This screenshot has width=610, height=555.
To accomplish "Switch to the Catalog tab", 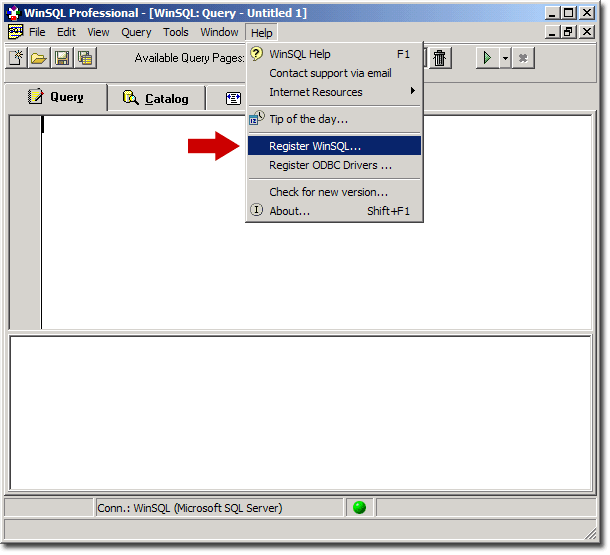I will (x=156, y=99).
